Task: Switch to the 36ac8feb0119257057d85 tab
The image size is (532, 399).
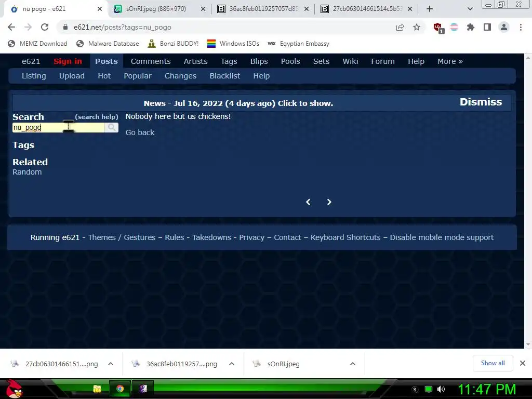Action: click(x=263, y=9)
